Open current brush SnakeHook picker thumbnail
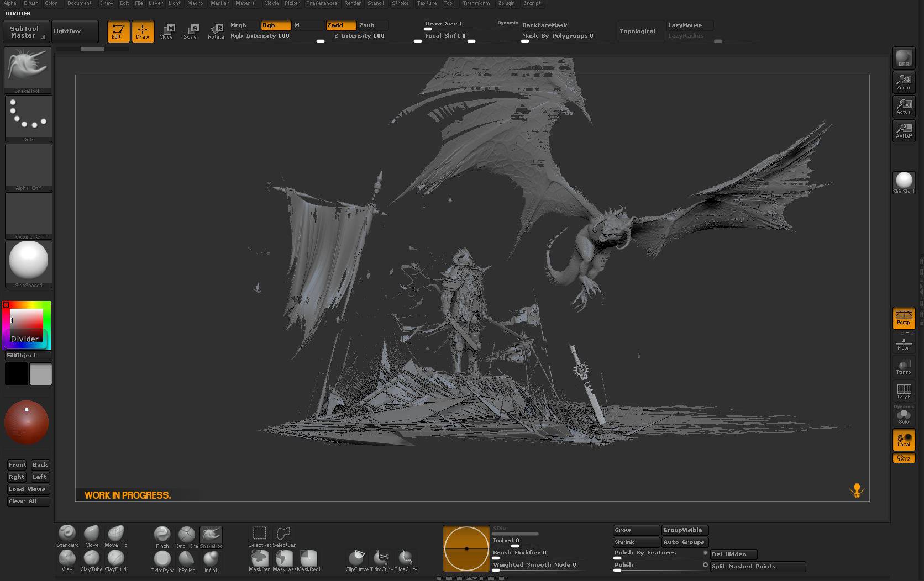The width and height of the screenshot is (924, 581). pos(28,70)
